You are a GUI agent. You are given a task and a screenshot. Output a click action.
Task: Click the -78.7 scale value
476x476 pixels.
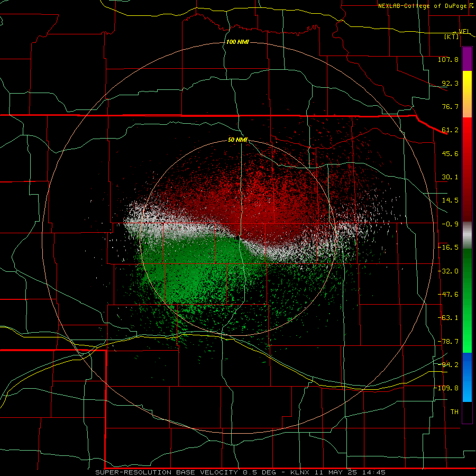448,342
